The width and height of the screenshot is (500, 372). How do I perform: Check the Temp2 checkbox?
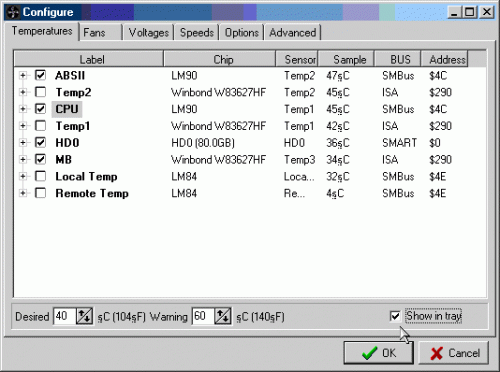pyautogui.click(x=40, y=92)
